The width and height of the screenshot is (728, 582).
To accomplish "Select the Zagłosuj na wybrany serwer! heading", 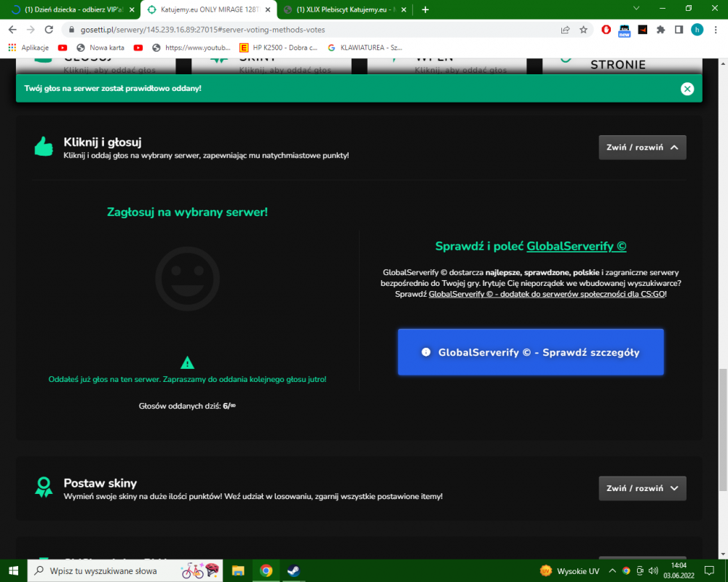I will pyautogui.click(x=187, y=212).
